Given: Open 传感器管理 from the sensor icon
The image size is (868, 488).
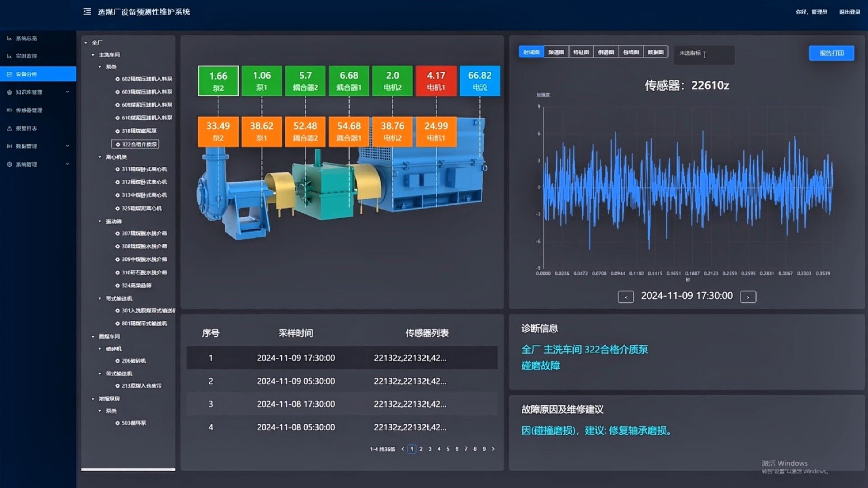Looking at the screenshot, I should [9, 110].
